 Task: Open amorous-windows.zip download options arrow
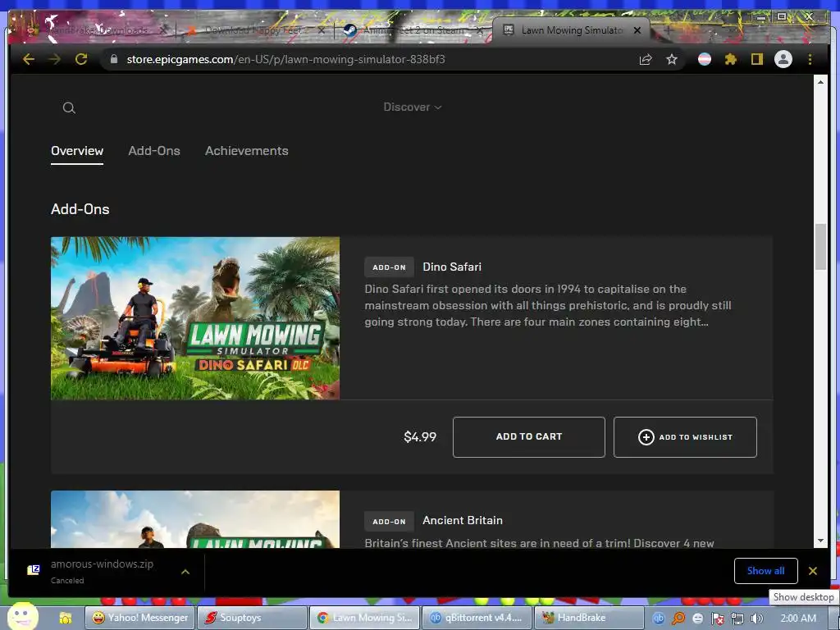185,572
